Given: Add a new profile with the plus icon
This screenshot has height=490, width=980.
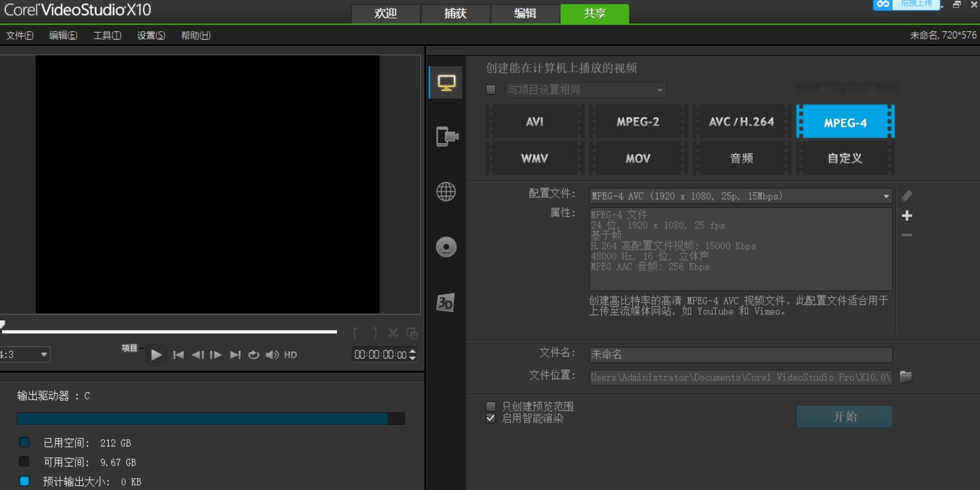Looking at the screenshot, I should tap(907, 216).
